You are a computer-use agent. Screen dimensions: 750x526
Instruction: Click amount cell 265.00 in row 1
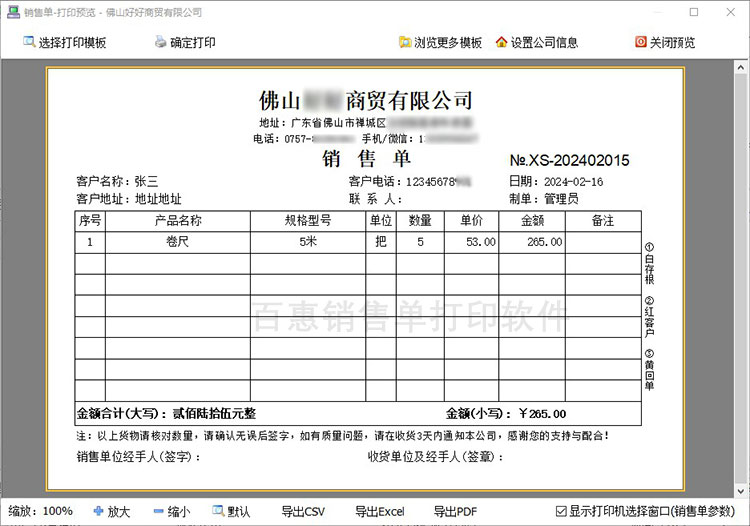(532, 242)
